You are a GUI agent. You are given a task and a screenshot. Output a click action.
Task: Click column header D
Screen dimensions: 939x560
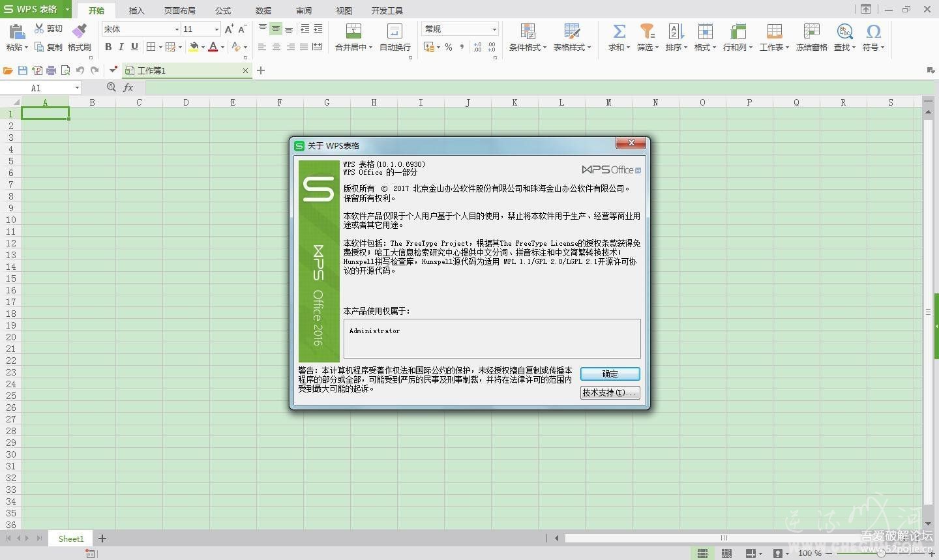(186, 102)
